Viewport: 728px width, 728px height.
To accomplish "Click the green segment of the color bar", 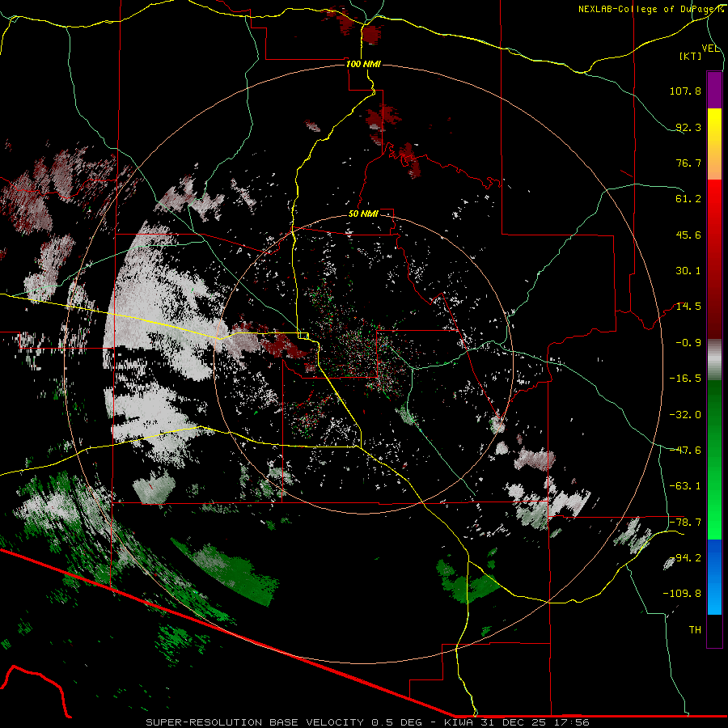I will click(714, 459).
